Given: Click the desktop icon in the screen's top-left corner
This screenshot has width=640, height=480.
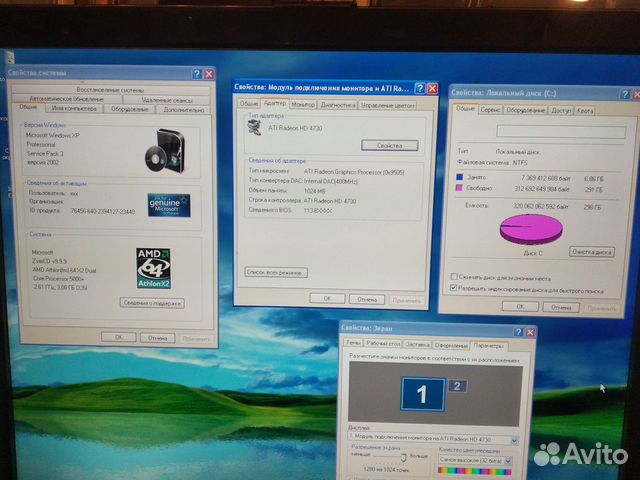Looking at the screenshot, I should click(9, 58).
